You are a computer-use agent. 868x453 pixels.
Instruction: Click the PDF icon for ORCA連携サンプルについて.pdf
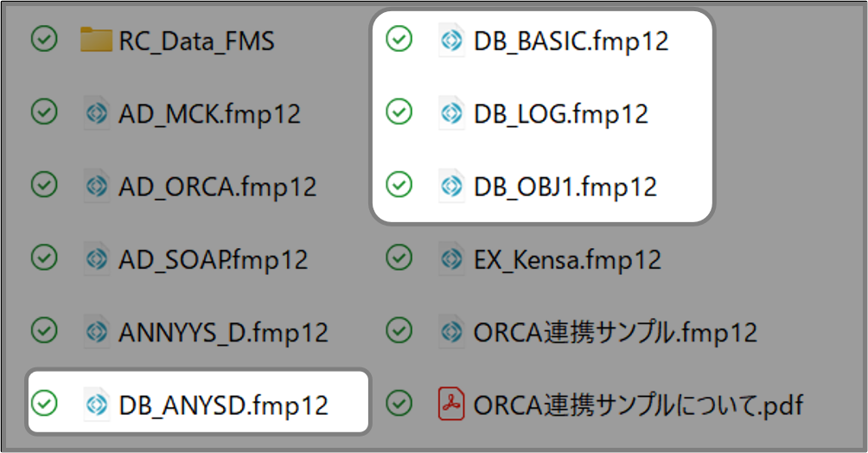[x=450, y=402]
